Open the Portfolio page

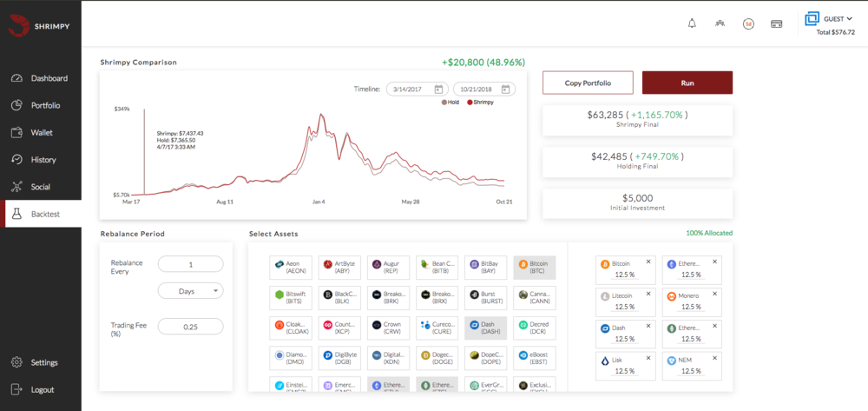41,106
